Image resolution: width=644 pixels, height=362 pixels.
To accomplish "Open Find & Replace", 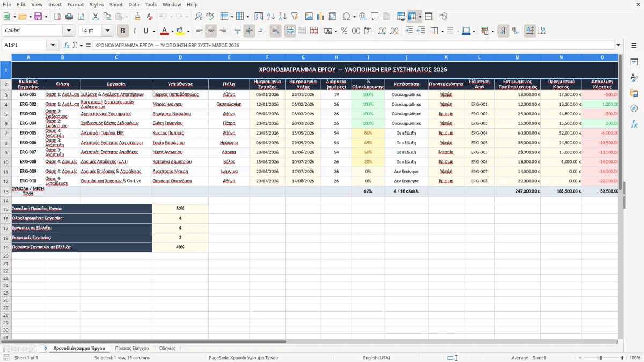I will pos(199,17).
